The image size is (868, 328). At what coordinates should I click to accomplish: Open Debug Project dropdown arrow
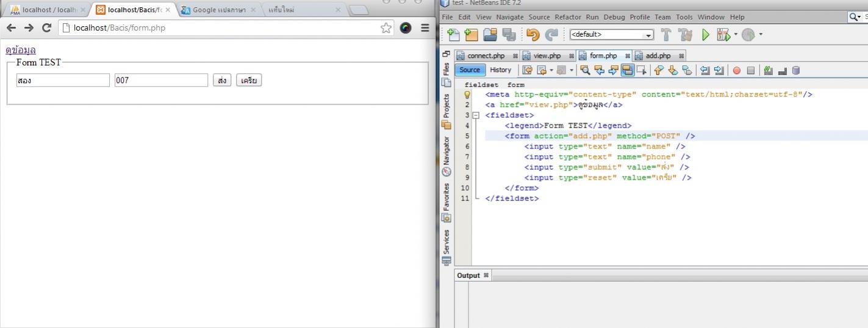(x=735, y=35)
